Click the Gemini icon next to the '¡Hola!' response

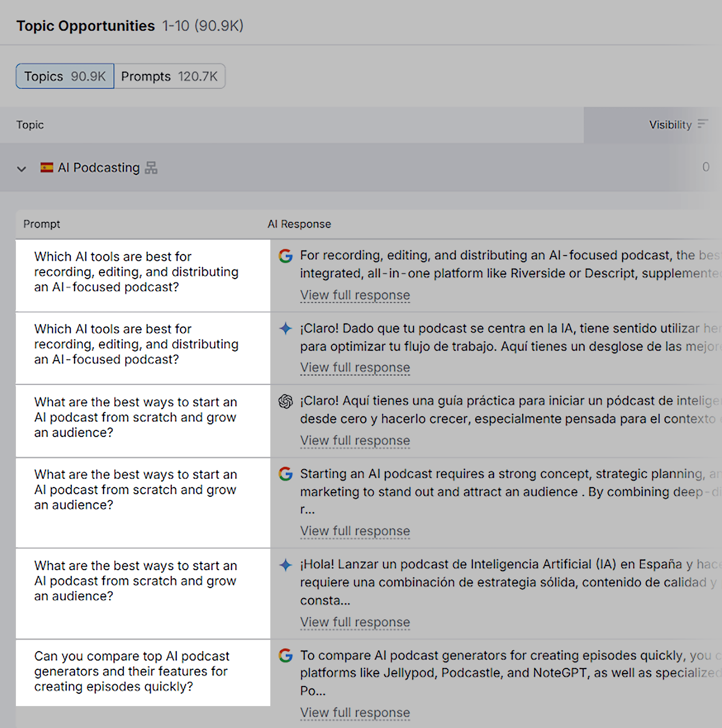[285, 565]
